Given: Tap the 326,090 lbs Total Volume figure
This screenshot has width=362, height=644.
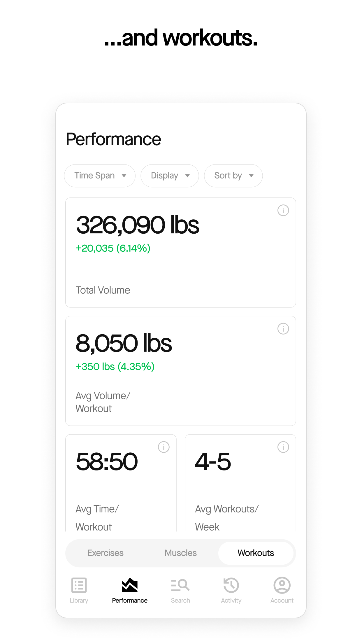Looking at the screenshot, I should pos(137,225).
